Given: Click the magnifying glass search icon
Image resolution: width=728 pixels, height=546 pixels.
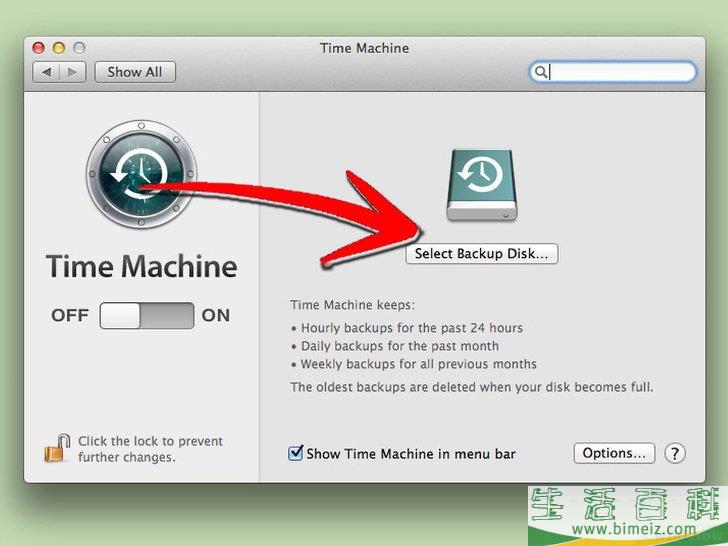Looking at the screenshot, I should pos(540,72).
